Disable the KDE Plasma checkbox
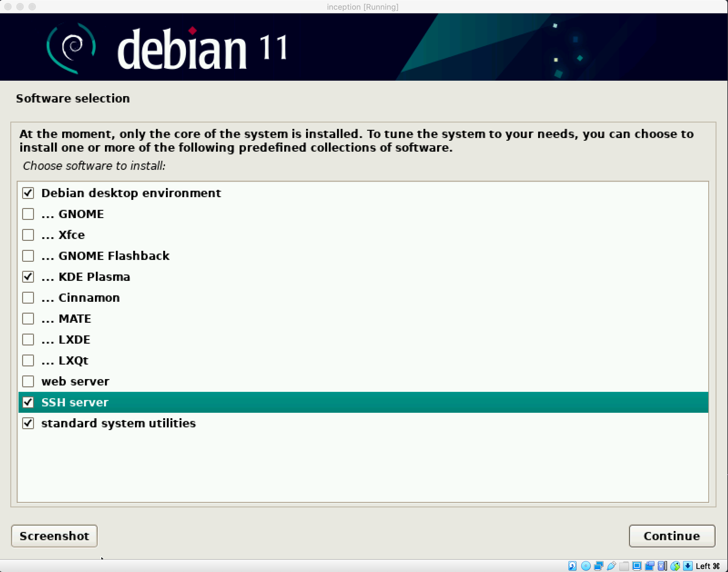The width and height of the screenshot is (728, 572). [28, 277]
